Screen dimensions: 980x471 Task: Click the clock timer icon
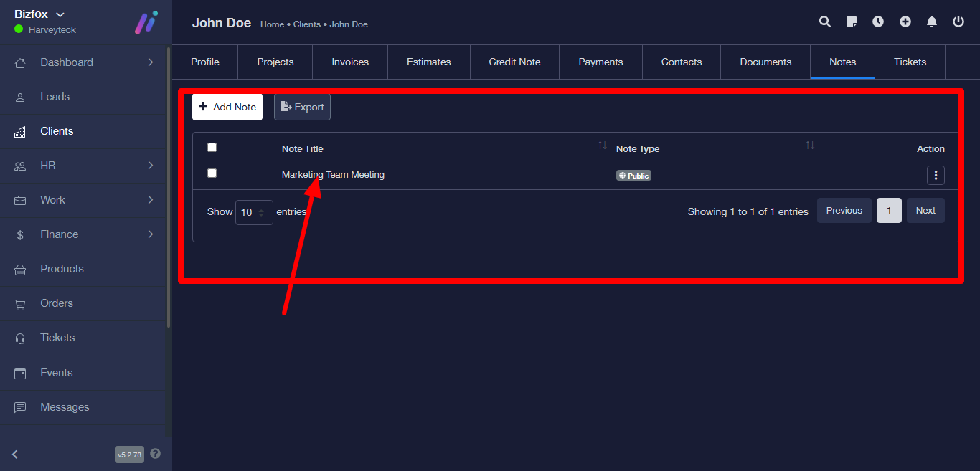(x=878, y=22)
